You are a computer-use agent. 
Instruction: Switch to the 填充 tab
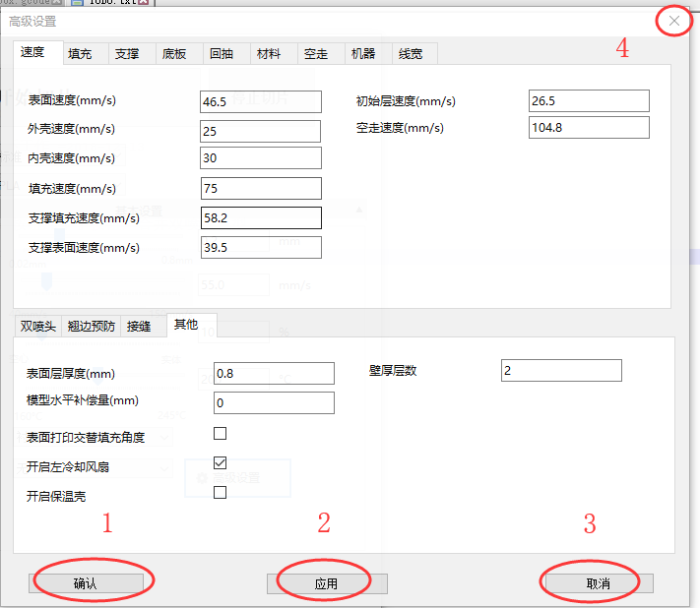[81, 54]
